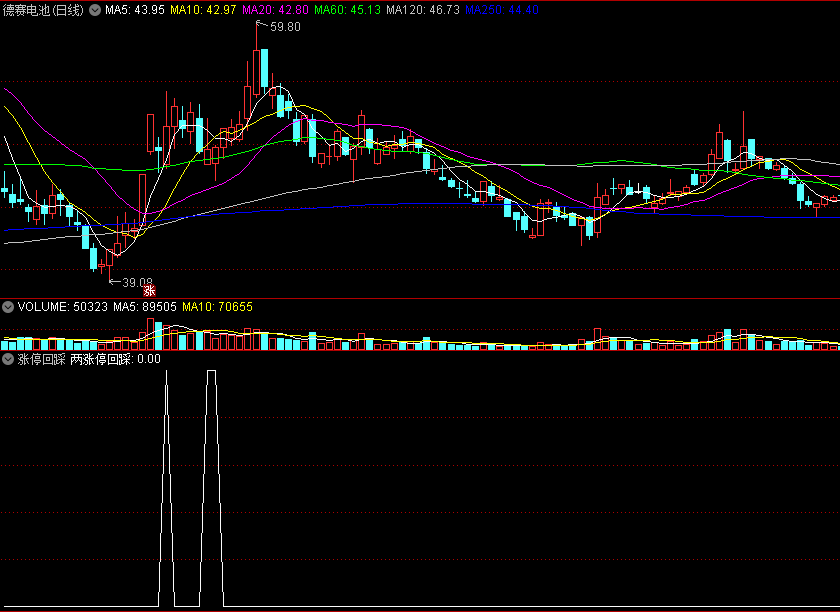
Task: Select the peak candlestick at 59.80 high
Action: 257,72
